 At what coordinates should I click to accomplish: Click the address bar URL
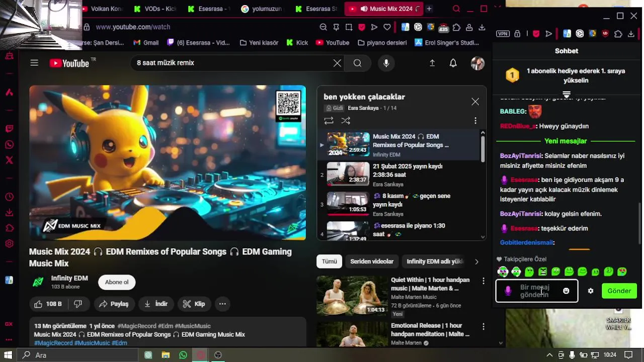(x=133, y=27)
